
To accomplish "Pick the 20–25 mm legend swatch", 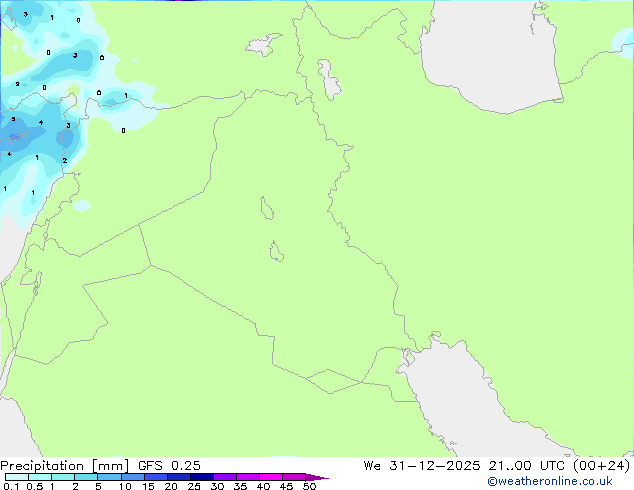I will click(x=178, y=477).
